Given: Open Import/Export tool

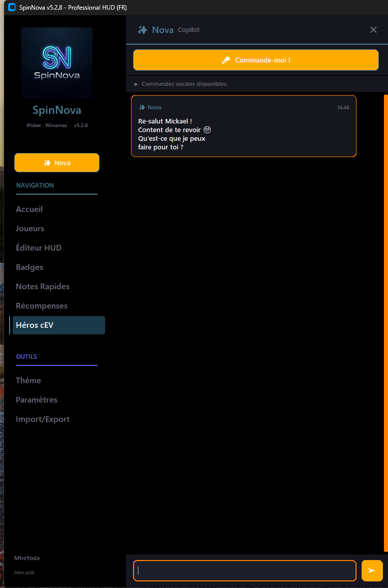Looking at the screenshot, I should click(43, 419).
